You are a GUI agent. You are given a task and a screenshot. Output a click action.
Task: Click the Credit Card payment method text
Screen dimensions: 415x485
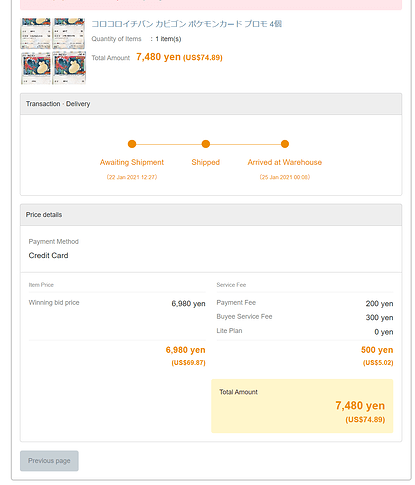click(48, 256)
